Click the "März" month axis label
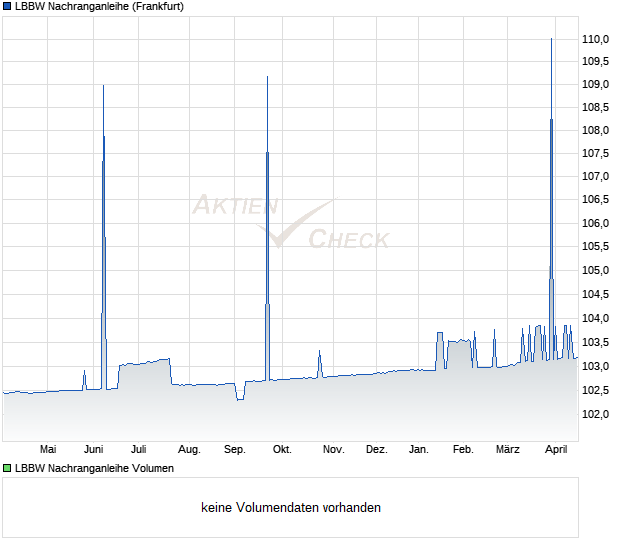The height and width of the screenshot is (546, 620). pos(508,449)
